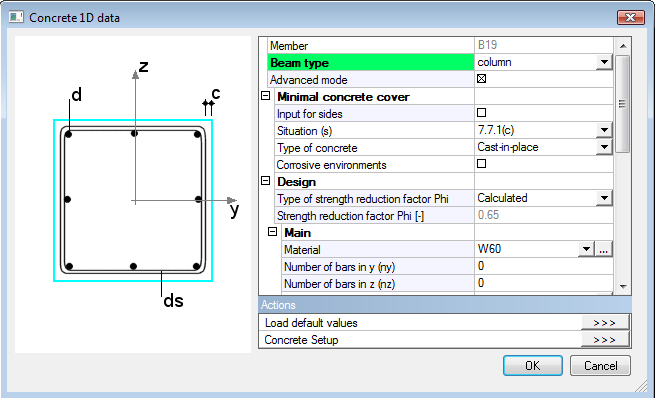Click Number of bars in y field
Screen dimensions: 655x398
click(543, 266)
